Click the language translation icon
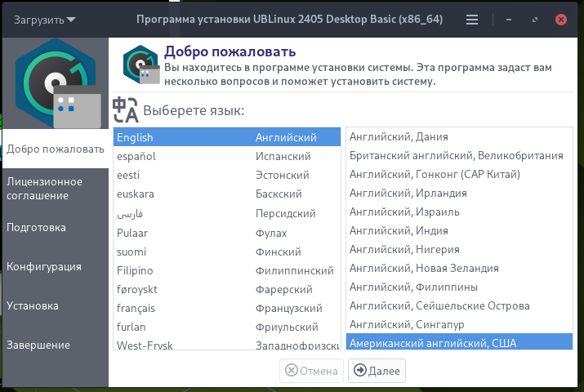 [126, 109]
